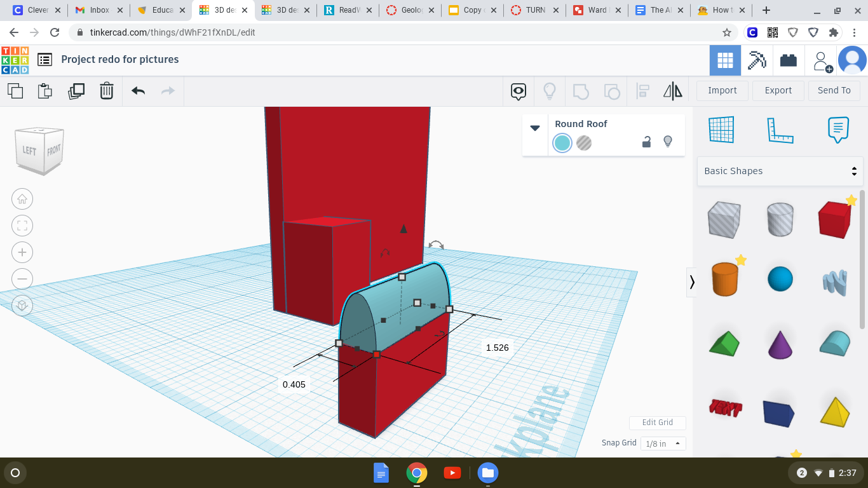Set the Round Roof to Hole
Screen dimensions: 868x488
pos(584,143)
